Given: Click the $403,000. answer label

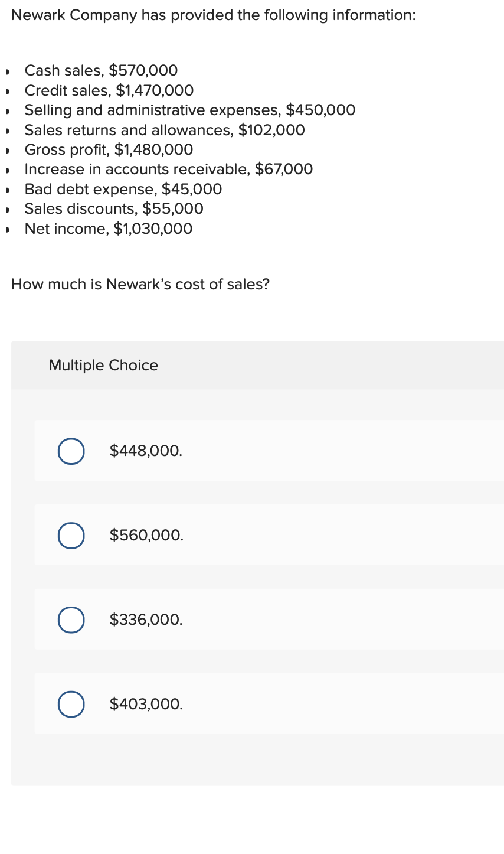Looking at the screenshot, I should [x=146, y=705].
